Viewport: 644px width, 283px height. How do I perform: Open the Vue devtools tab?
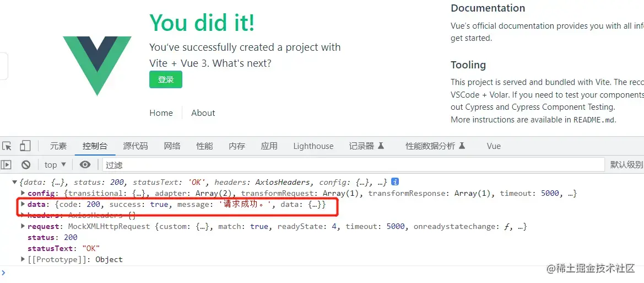click(x=494, y=146)
